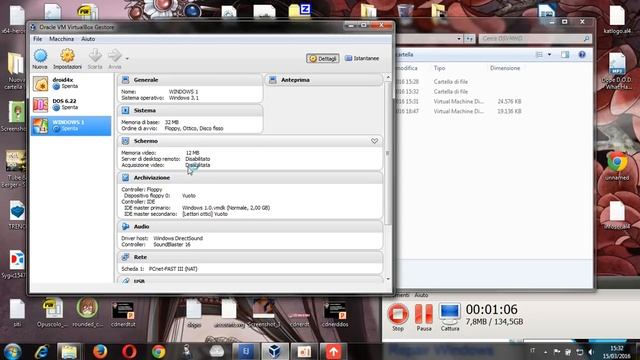Viewport: 640px width, 360px height.
Task: Select the 19.136 KB Virtual Machine file row
Action: pos(459,111)
